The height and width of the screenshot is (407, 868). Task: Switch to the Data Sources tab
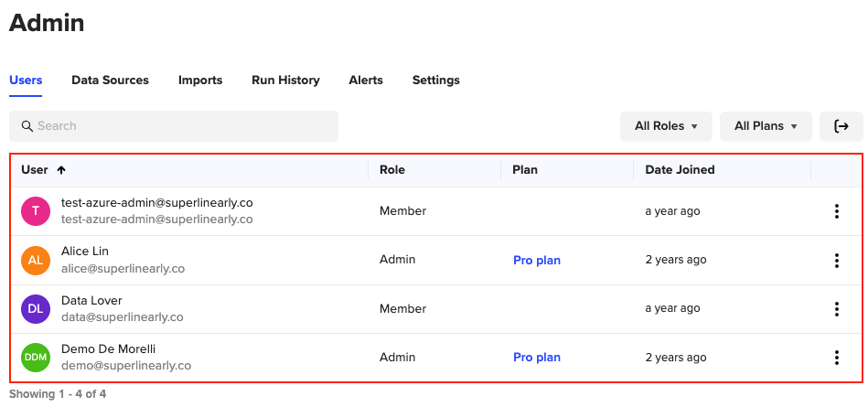110,80
